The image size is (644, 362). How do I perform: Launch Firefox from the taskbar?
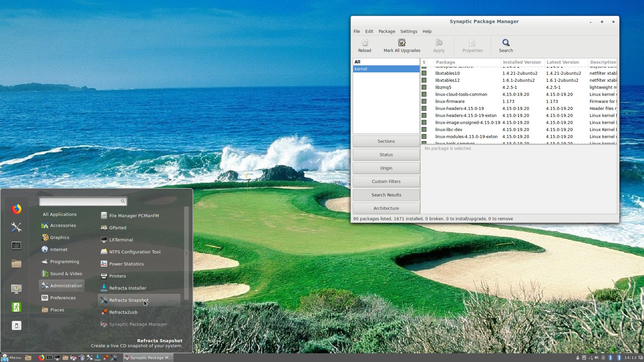[x=41, y=358]
